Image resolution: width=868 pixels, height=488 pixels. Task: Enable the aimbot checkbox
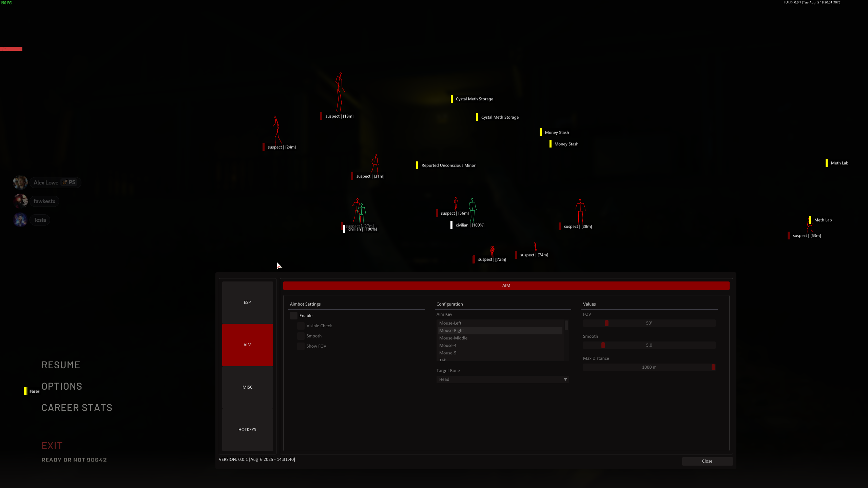click(x=294, y=315)
